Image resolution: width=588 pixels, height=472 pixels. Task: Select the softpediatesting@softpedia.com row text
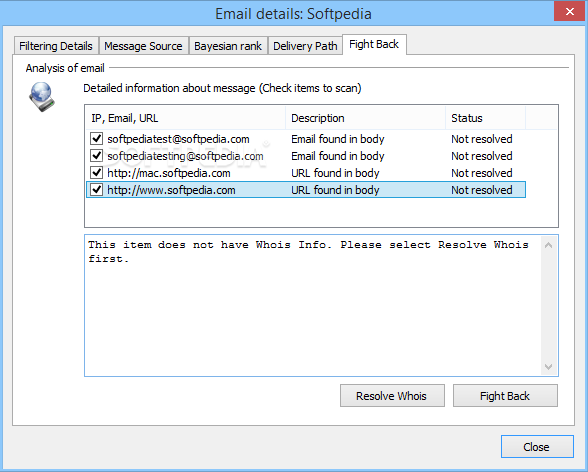coord(185,156)
